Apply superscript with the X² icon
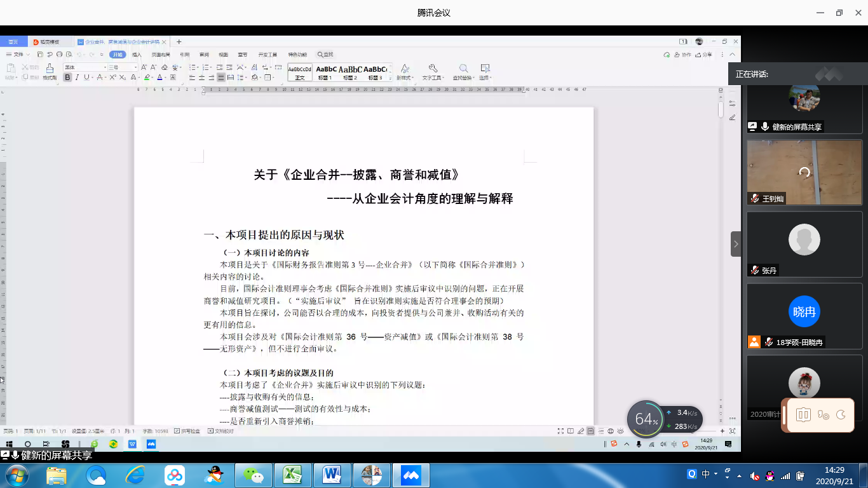 [112, 78]
